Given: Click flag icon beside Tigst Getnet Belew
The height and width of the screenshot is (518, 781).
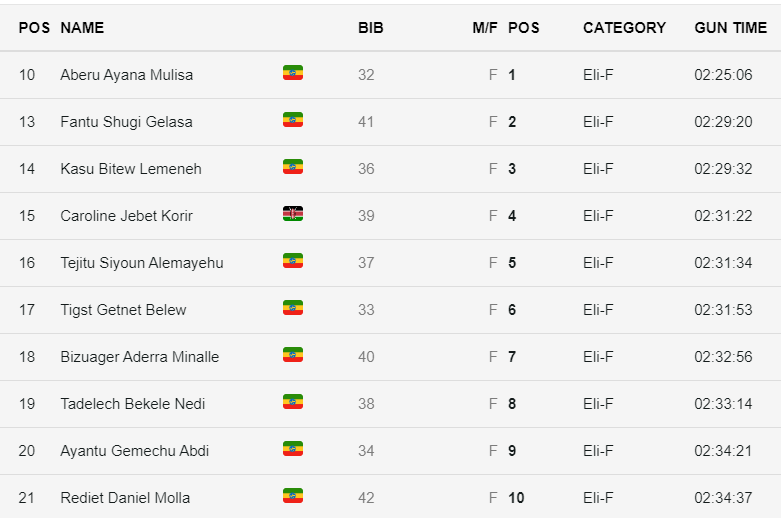Looking at the screenshot, I should click(x=293, y=308).
